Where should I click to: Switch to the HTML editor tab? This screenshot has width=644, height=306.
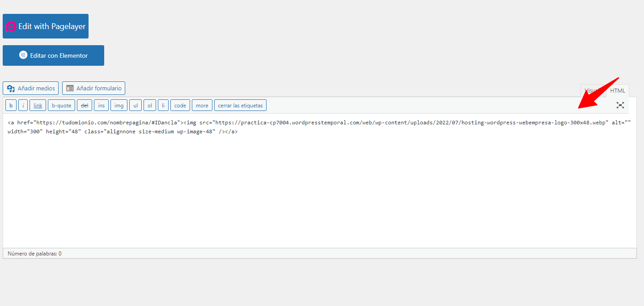(x=618, y=91)
